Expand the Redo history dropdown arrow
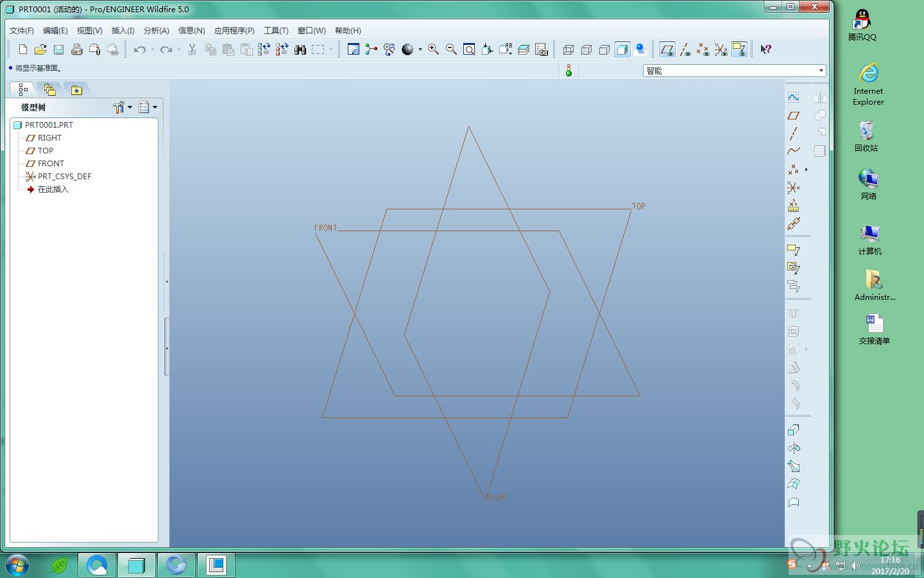This screenshot has width=924, height=578. click(x=179, y=49)
